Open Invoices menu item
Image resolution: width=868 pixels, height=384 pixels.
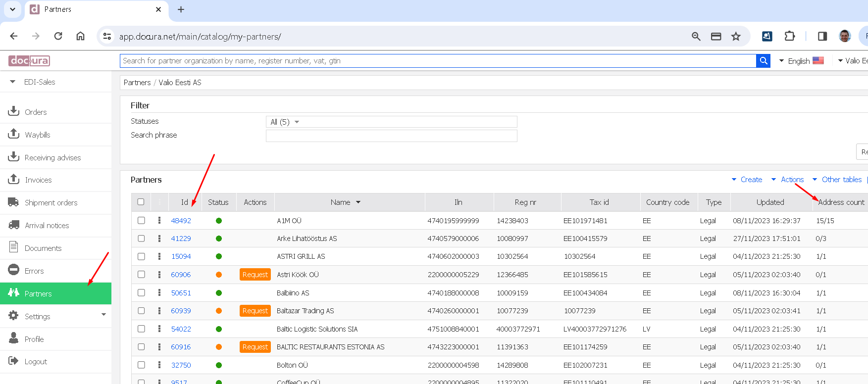point(55,180)
